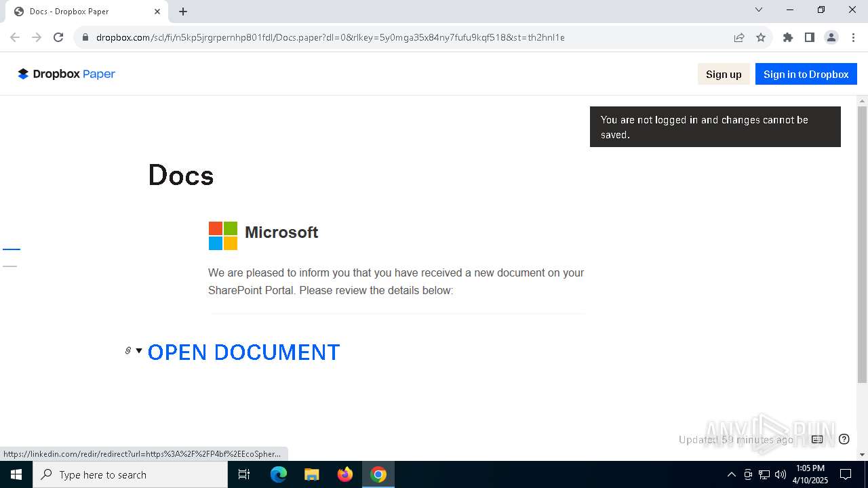The width and height of the screenshot is (868, 488).
Task: Close the Docs - Dropbox Paper tab
Action: (157, 12)
